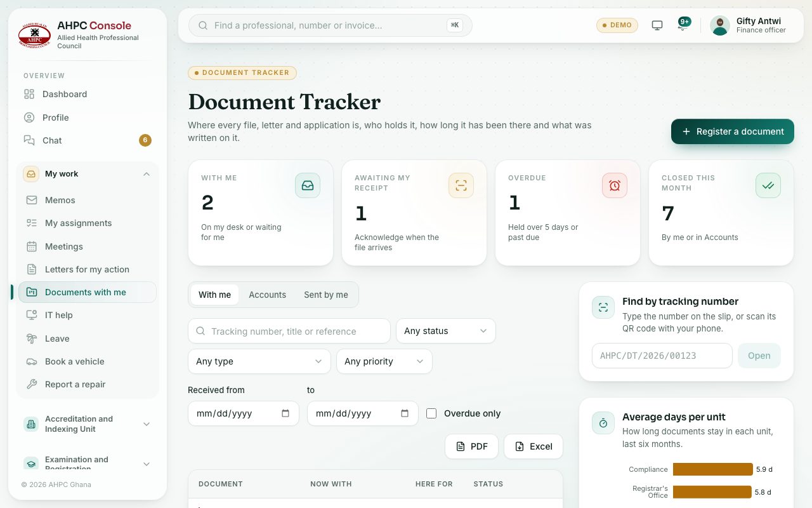This screenshot has height=508, width=812.
Task: Switch to the Accounts tab
Action: 267,295
